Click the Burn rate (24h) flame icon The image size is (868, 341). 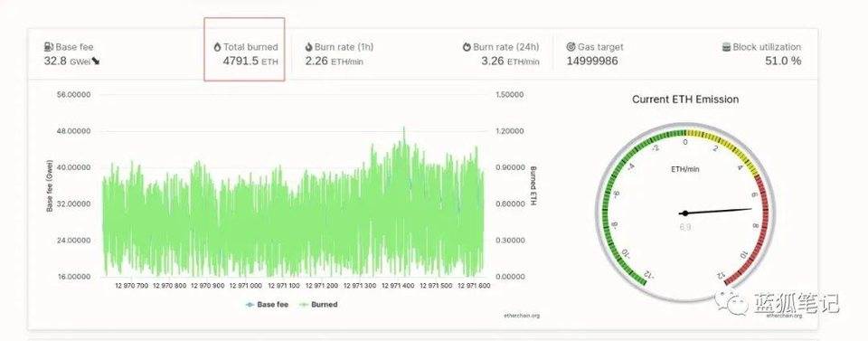(467, 47)
